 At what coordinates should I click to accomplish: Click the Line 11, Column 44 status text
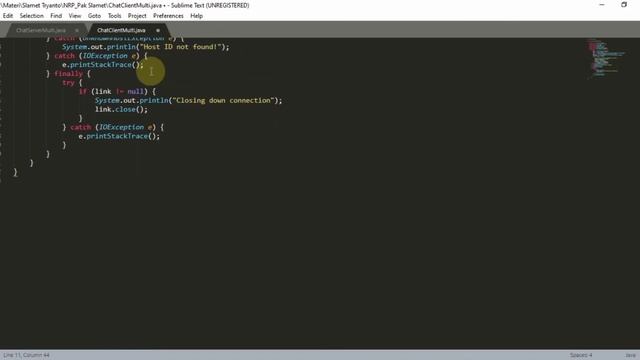(x=27, y=355)
